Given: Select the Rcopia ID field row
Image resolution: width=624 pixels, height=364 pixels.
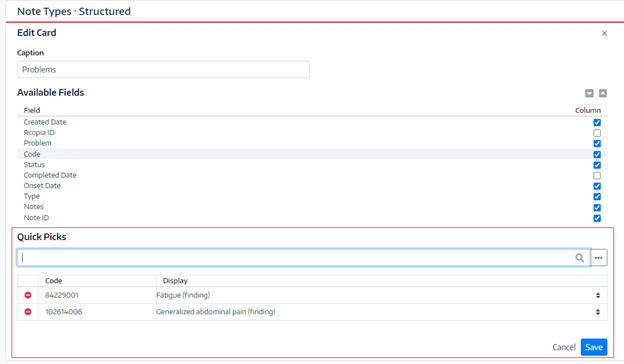Looking at the screenshot, I should (312, 133).
